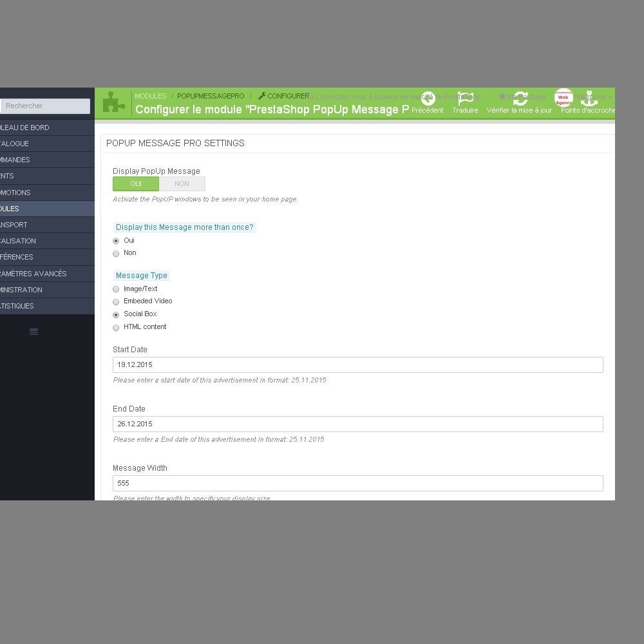Viewport: 644px width, 644px height.
Task: Open the Commandes menu
Action: [x=47, y=160]
